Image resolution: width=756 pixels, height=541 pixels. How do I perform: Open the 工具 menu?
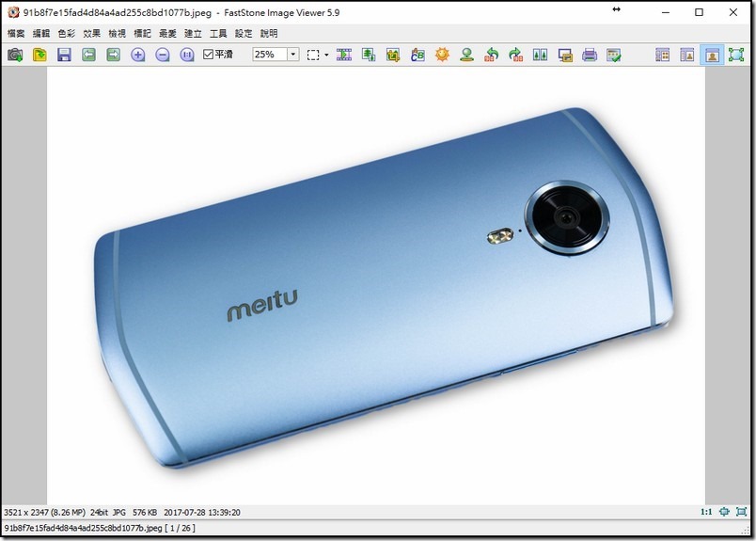[x=218, y=33]
